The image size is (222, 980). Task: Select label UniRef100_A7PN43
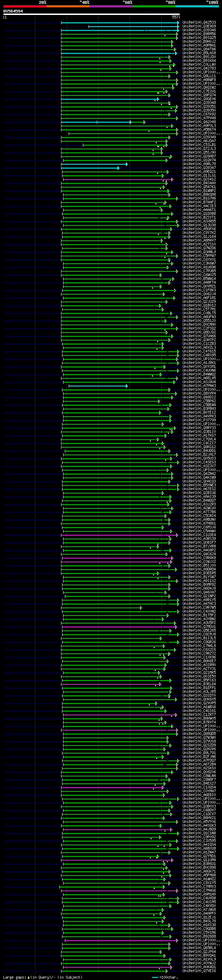pos(199,386)
